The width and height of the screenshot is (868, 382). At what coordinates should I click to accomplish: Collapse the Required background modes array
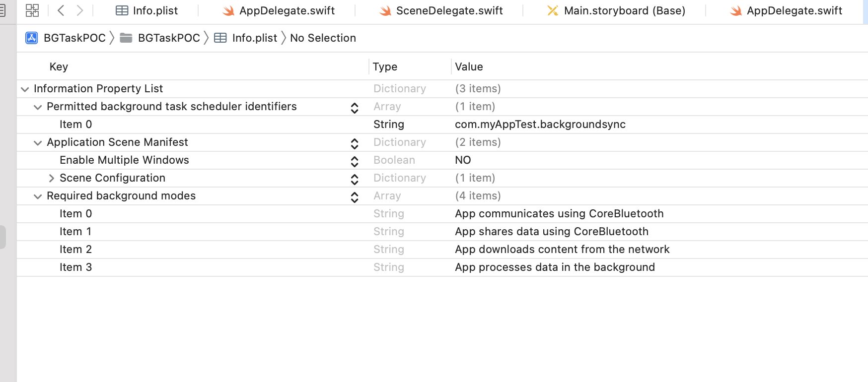[x=38, y=196]
